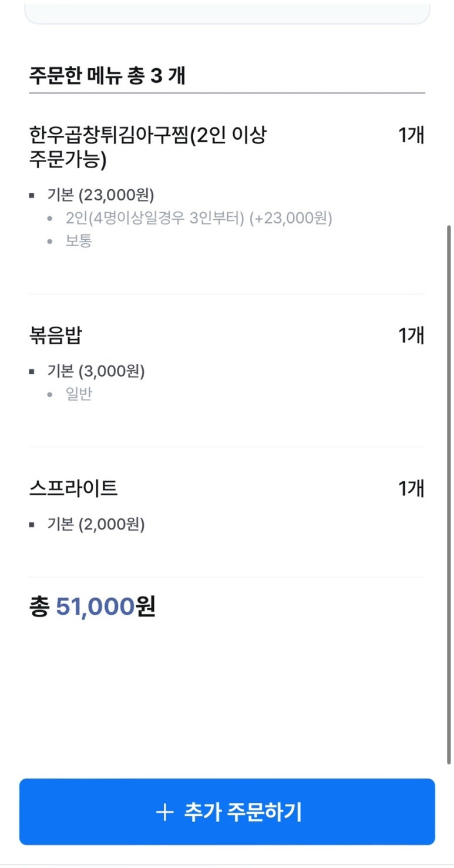Open the 스프라이트 menu item
Screen dimensions: 454x868
pos(73,489)
